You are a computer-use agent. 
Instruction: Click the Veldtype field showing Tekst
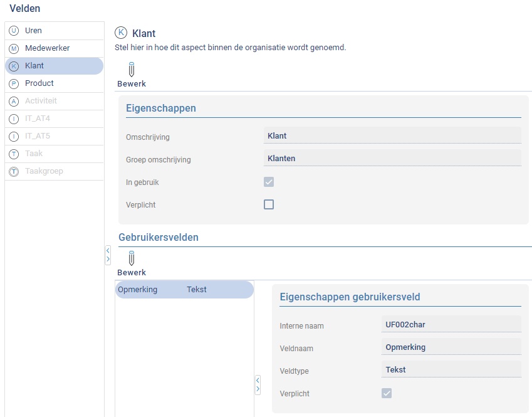[x=451, y=369]
